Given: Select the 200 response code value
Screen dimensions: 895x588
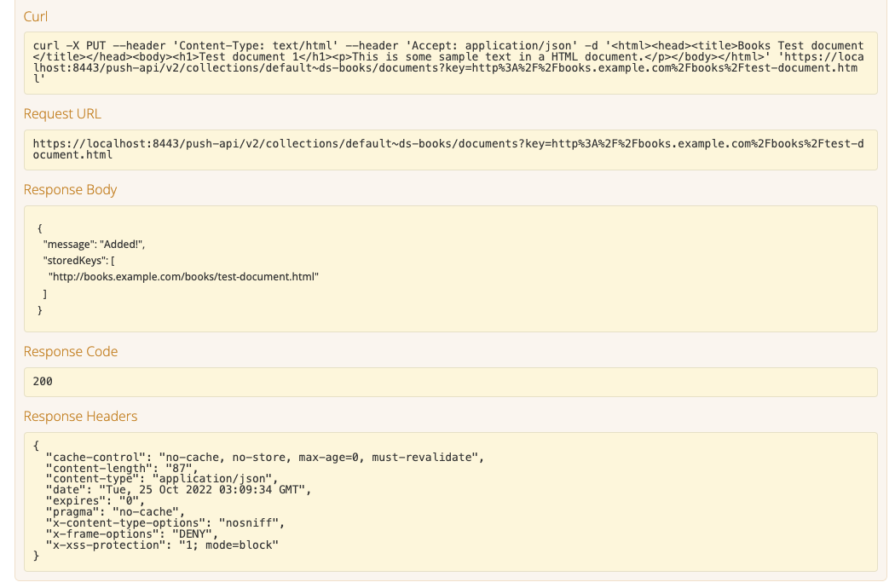Looking at the screenshot, I should pos(42,381).
